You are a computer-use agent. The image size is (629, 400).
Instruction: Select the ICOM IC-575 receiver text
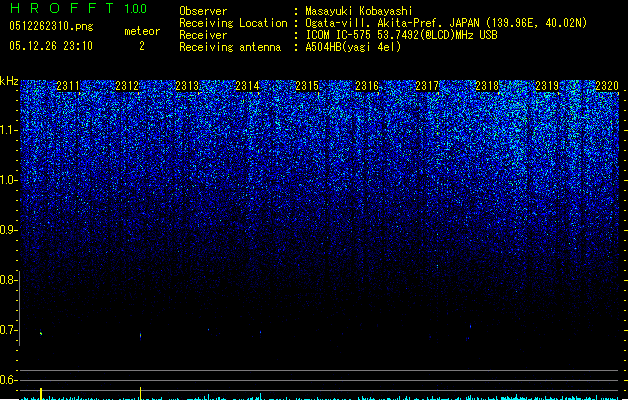402,35
